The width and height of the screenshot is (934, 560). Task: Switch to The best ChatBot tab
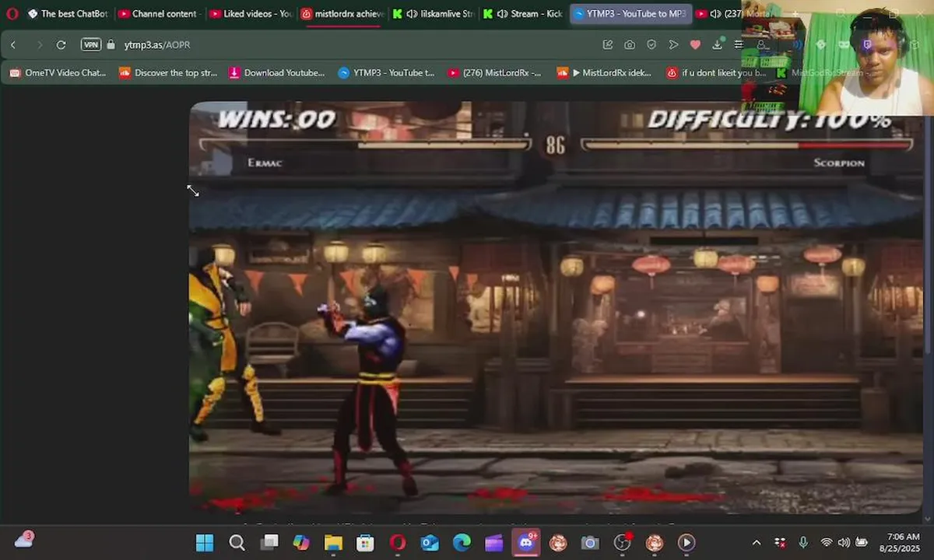click(68, 14)
